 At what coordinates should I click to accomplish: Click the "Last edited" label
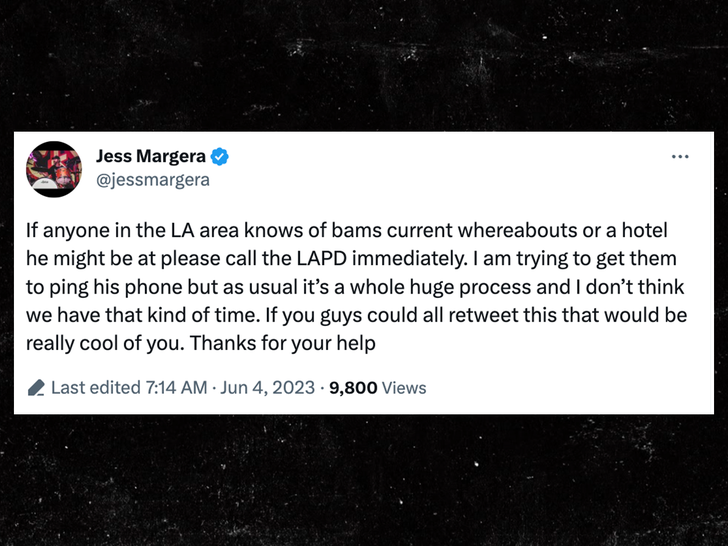pyautogui.click(x=95, y=387)
